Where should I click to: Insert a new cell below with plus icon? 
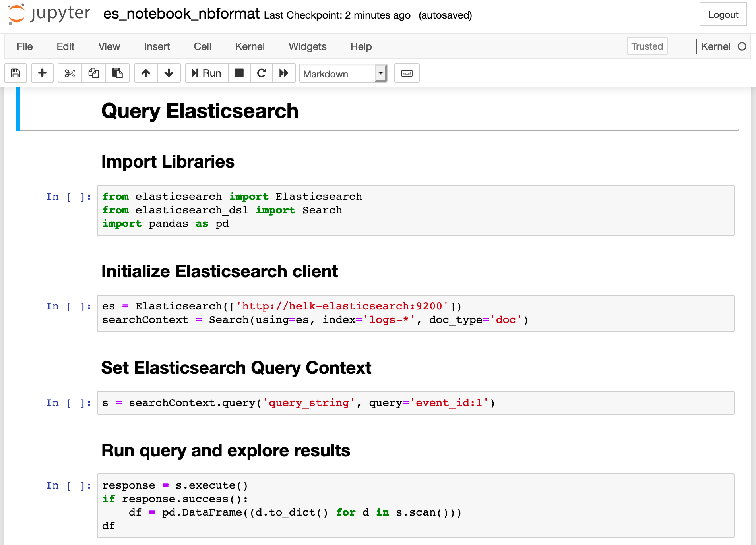pos(42,73)
